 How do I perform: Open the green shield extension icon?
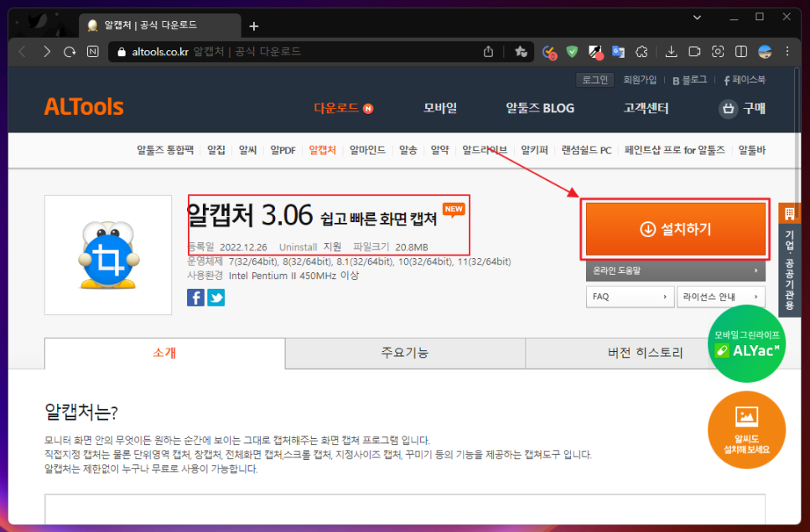tap(572, 52)
